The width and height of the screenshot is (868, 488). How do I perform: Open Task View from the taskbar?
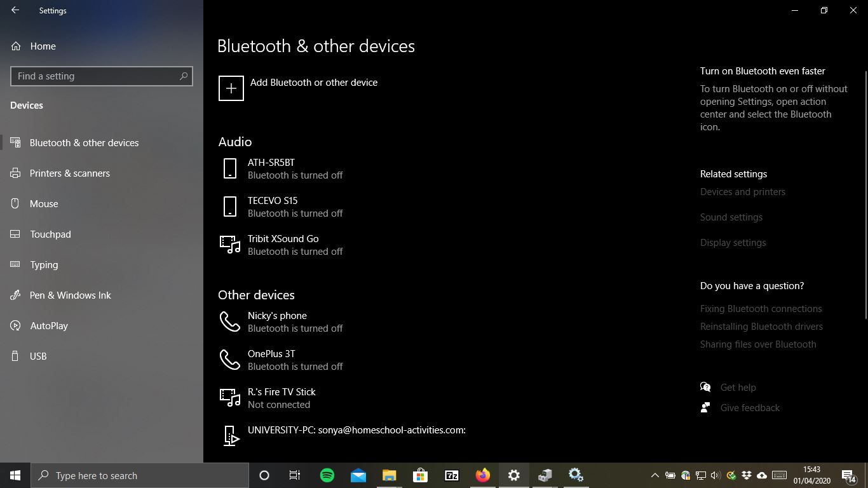(x=295, y=475)
